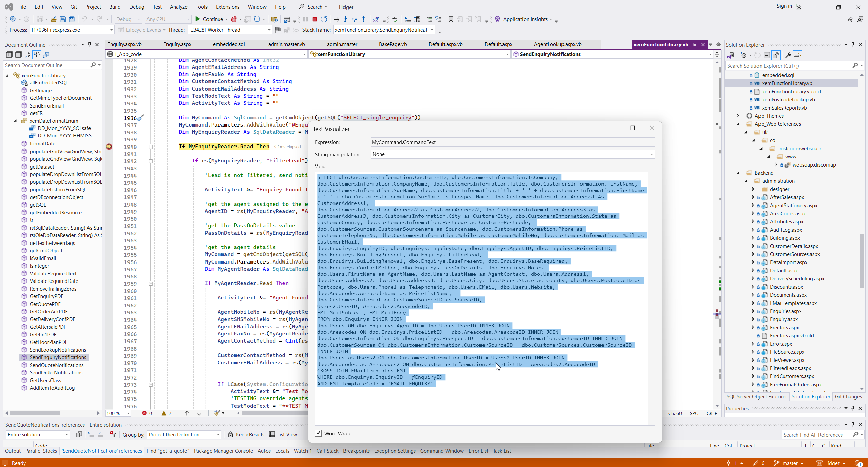The height and width of the screenshot is (467, 868).
Task: Click the Document Outline horizontal scrollbar
Action: coord(35,413)
